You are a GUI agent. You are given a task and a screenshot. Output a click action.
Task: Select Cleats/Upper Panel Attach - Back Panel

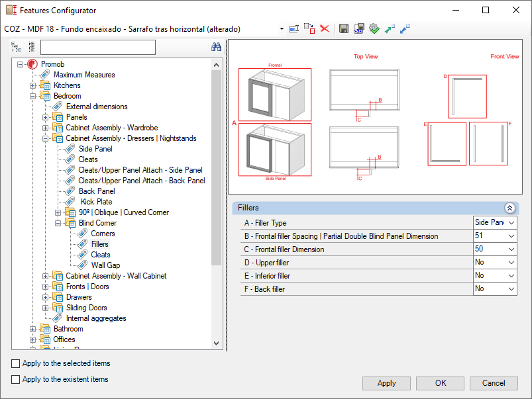point(142,181)
